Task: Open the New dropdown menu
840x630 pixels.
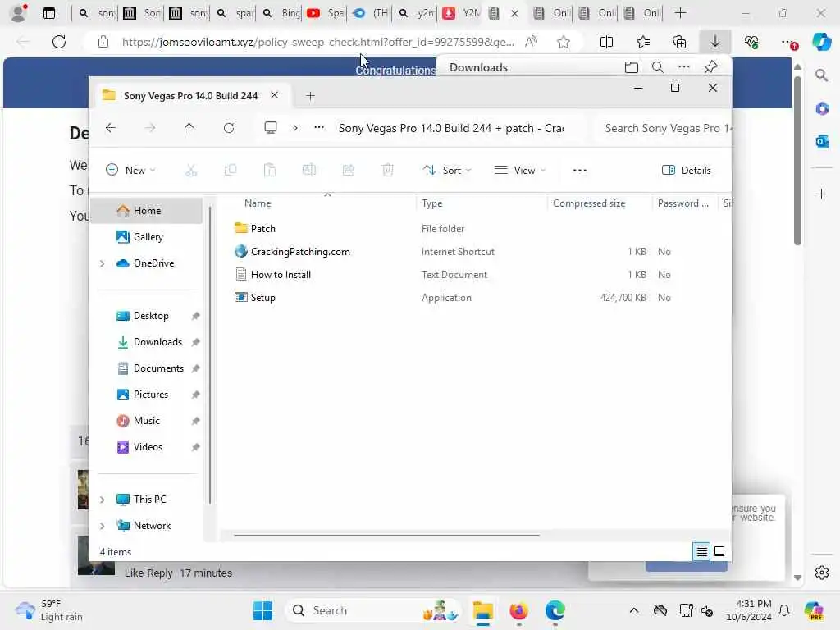Action: click(x=130, y=171)
